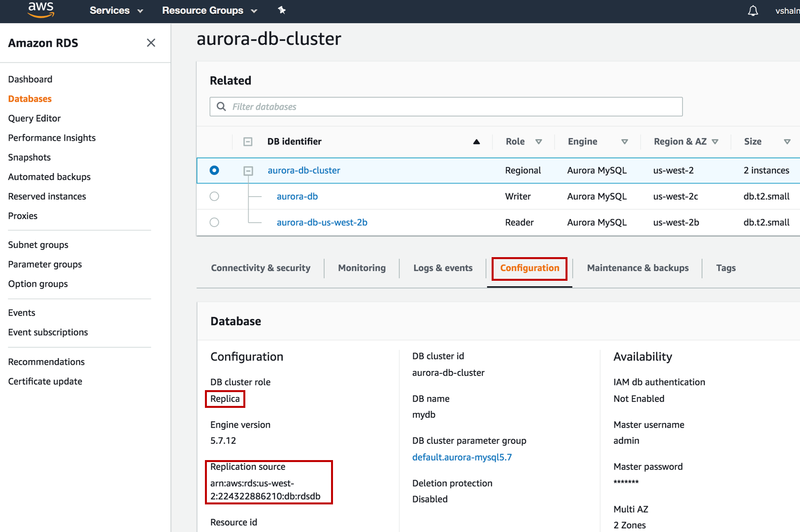The width and height of the screenshot is (800, 532).
Task: Select the aurora-db-cluster radio button
Action: click(x=214, y=170)
